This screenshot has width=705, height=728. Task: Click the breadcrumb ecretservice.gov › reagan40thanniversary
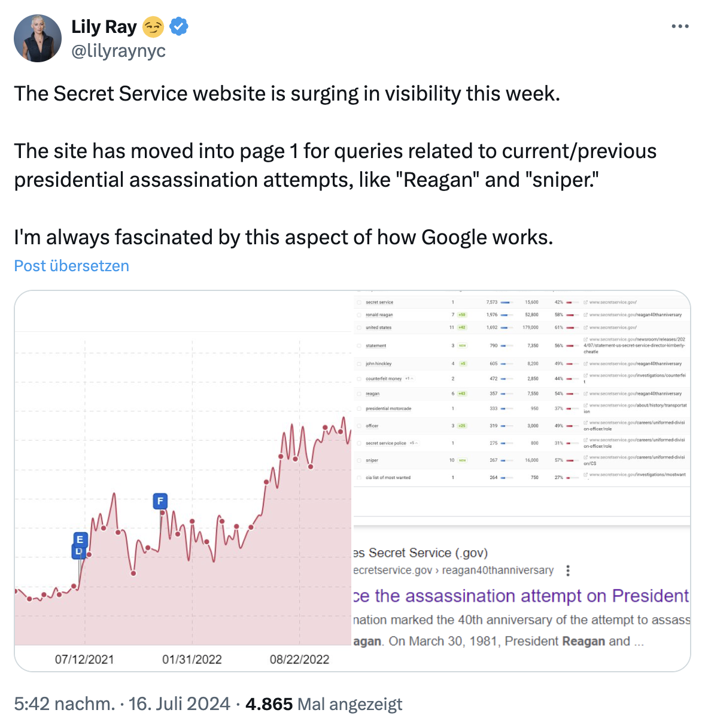click(455, 571)
